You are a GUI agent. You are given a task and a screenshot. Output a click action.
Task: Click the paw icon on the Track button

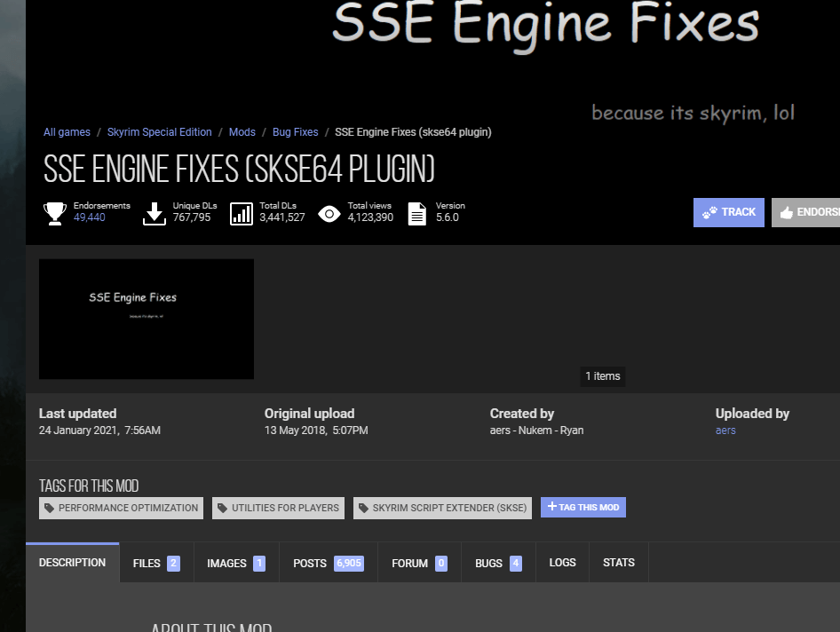tap(709, 213)
